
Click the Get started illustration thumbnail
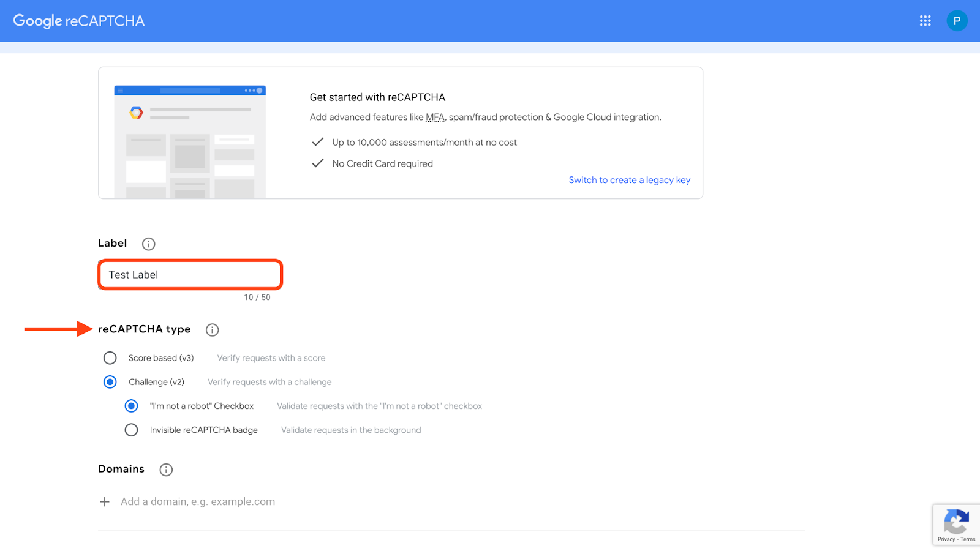coord(190,142)
